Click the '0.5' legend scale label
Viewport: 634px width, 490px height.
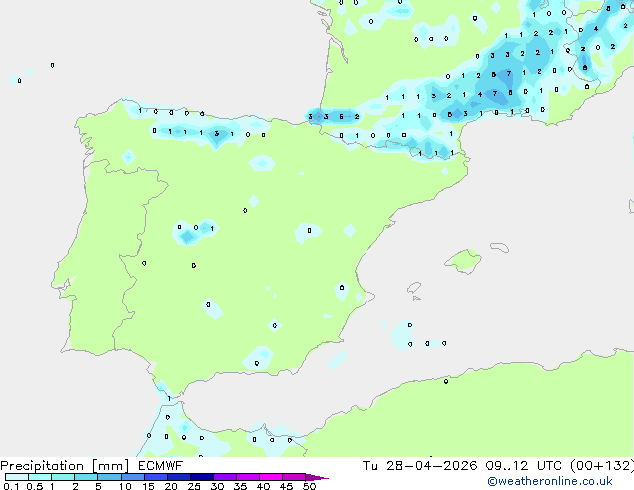point(35,486)
